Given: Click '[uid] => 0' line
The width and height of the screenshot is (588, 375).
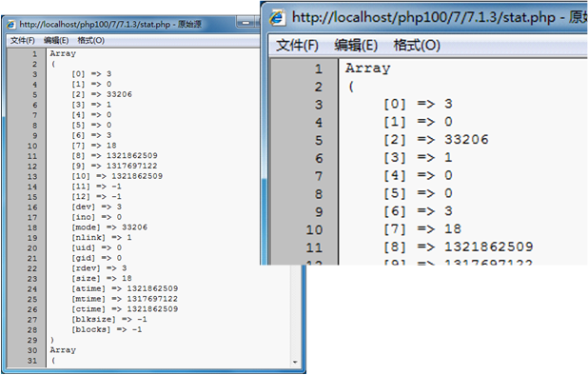Looking at the screenshot, I should point(96,247).
